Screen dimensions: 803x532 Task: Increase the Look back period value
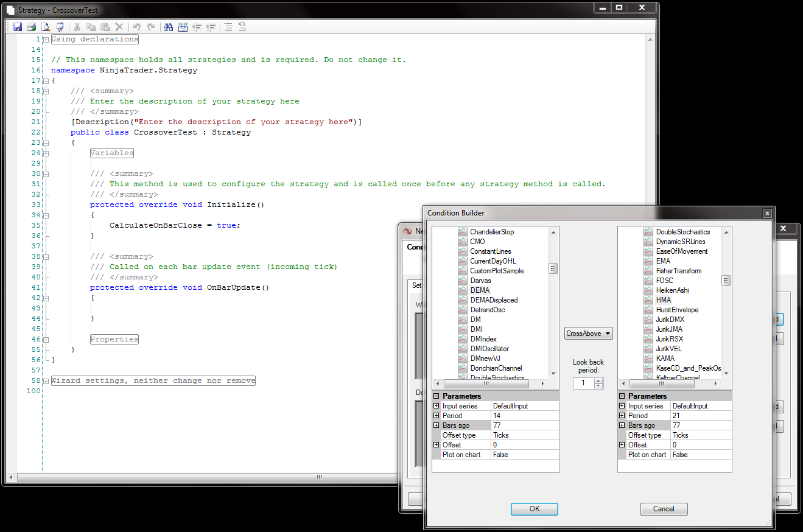pyautogui.click(x=598, y=380)
